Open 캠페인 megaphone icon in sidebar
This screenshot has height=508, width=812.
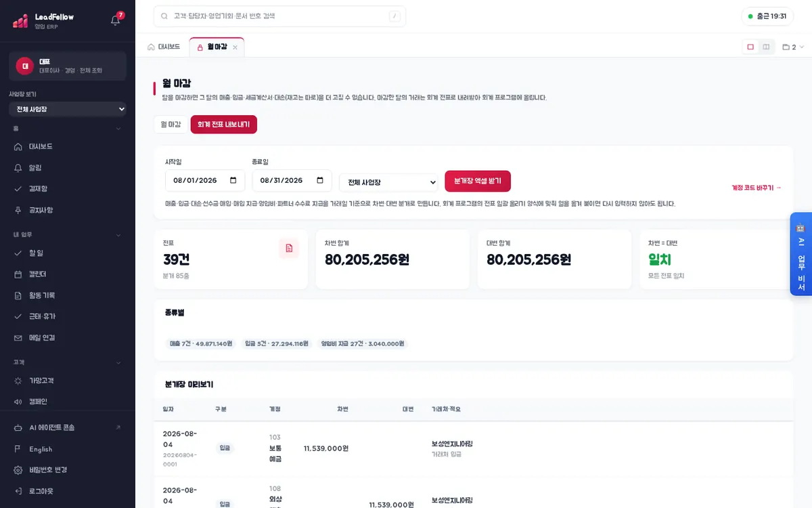click(x=18, y=402)
